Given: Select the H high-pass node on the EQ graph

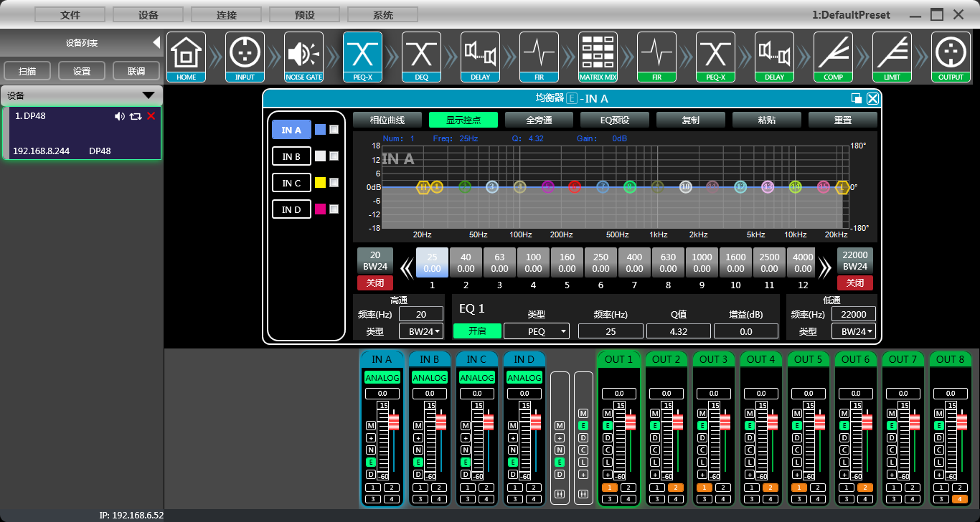Looking at the screenshot, I should click(423, 187).
